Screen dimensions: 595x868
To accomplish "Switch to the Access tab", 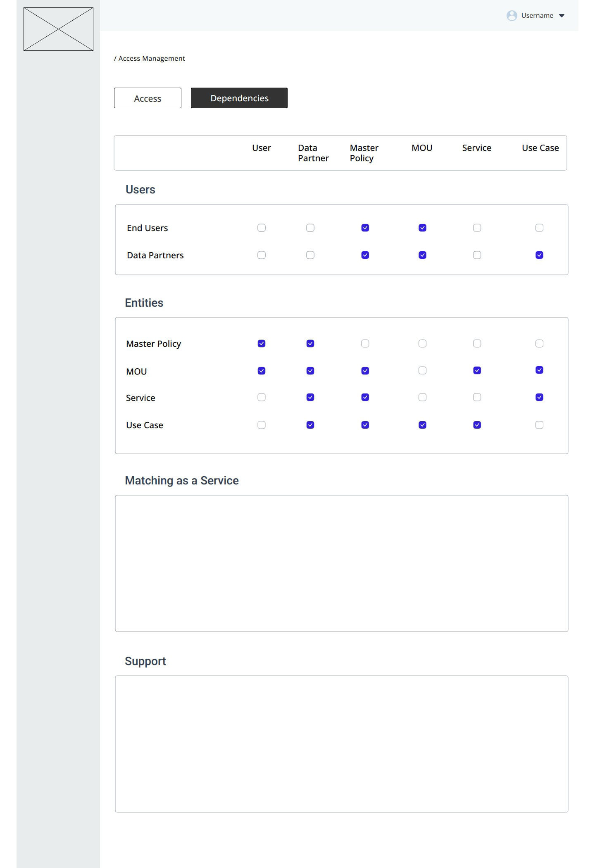I will click(x=148, y=98).
